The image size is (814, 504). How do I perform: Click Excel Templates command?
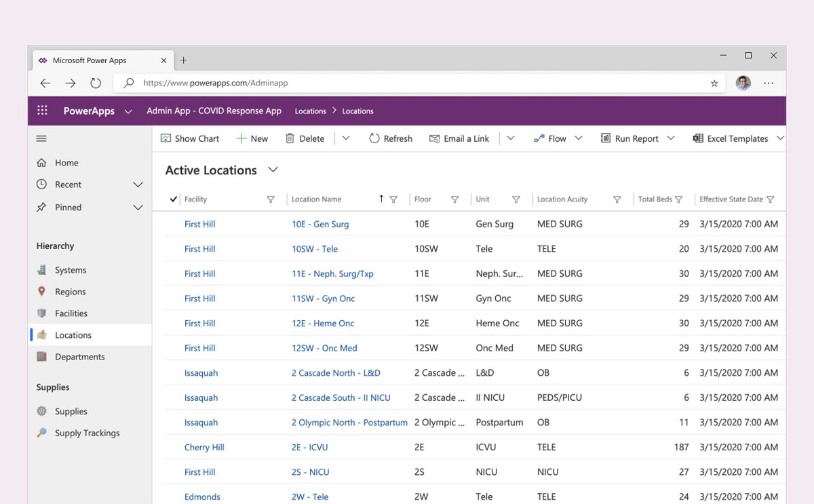click(731, 138)
